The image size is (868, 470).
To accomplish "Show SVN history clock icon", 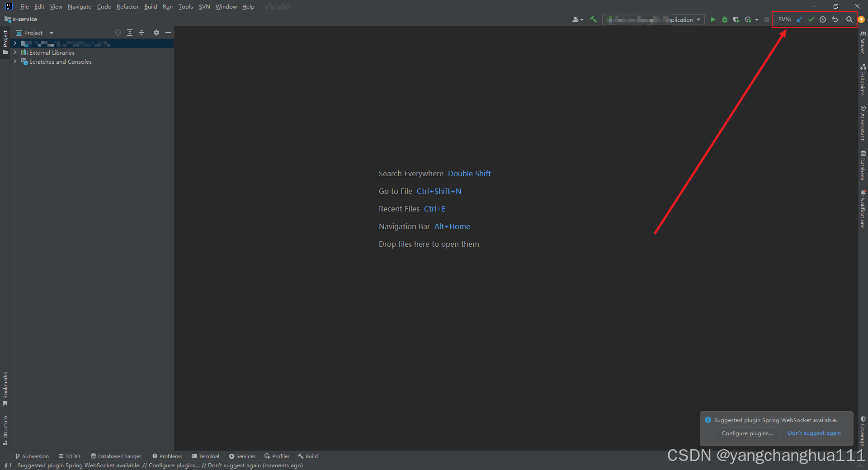I will [x=823, y=19].
